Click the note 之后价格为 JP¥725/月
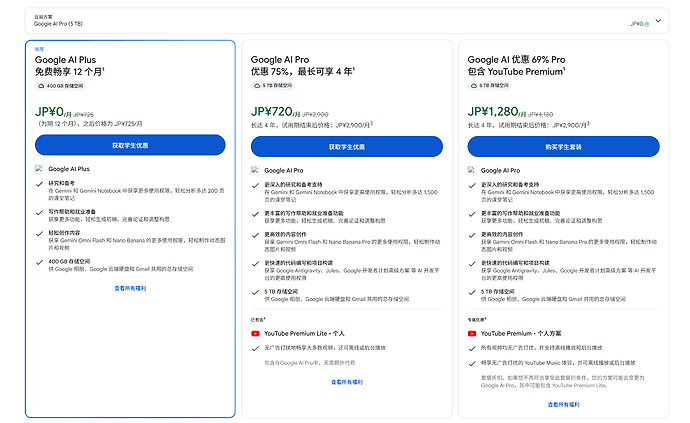The height and width of the screenshot is (423, 690). [113, 124]
